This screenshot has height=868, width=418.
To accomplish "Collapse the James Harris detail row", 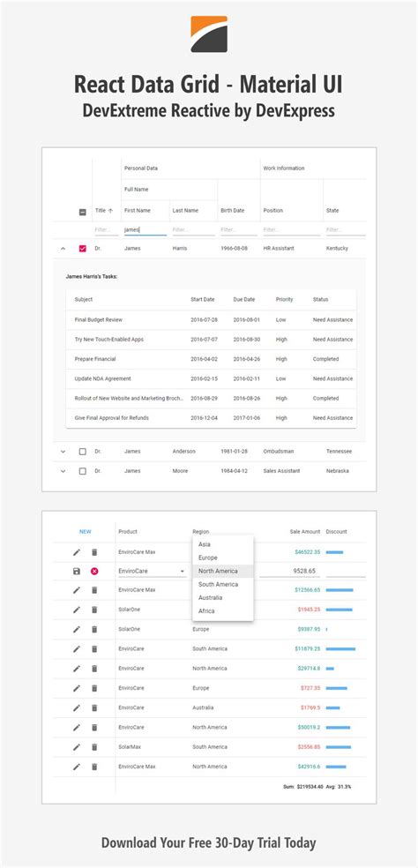I will pos(63,249).
